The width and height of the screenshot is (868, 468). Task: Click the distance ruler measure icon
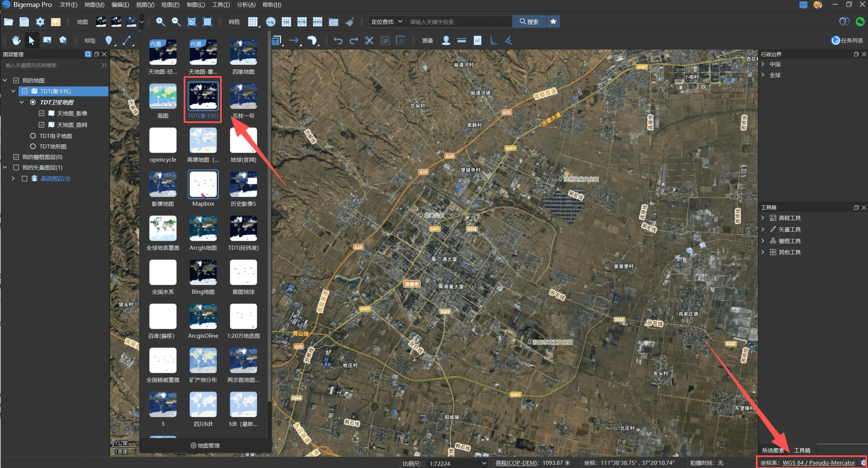pos(462,41)
